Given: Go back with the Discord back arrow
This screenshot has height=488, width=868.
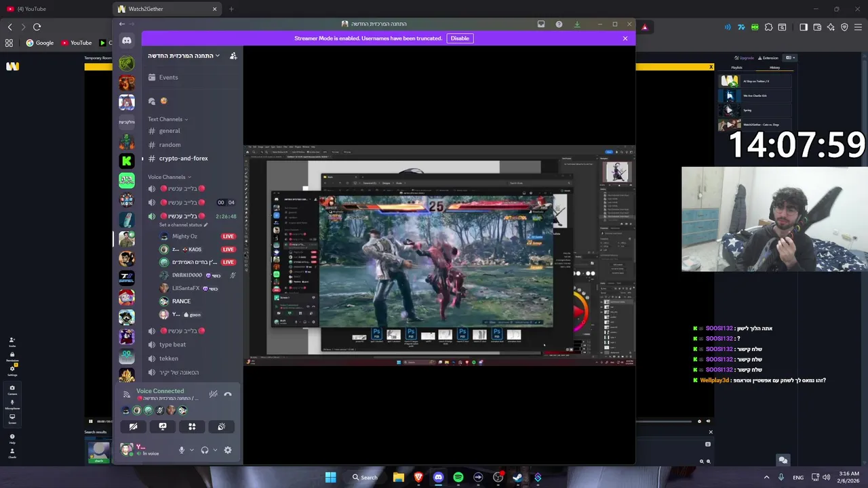Looking at the screenshot, I should pyautogui.click(x=122, y=24).
